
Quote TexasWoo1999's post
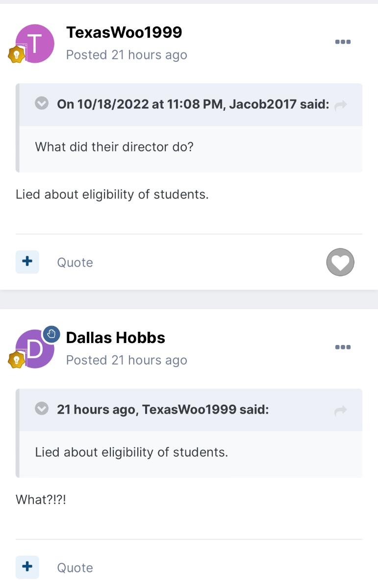click(75, 263)
